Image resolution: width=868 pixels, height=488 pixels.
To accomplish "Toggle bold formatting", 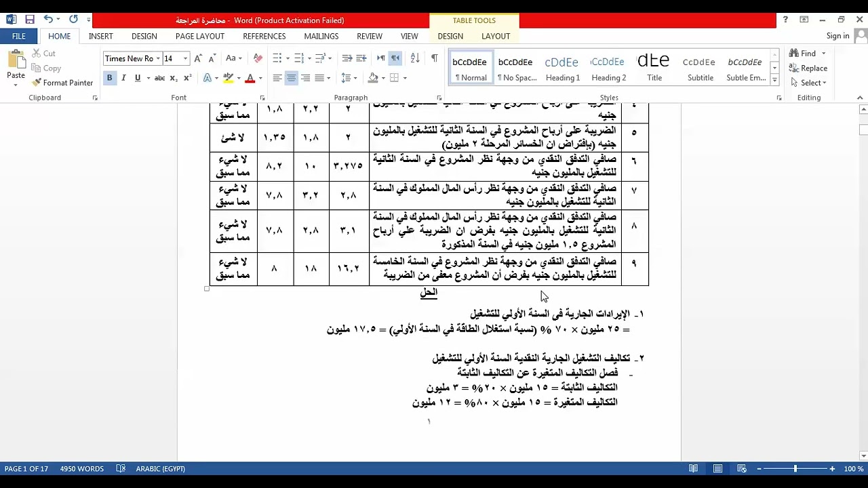I will point(109,78).
